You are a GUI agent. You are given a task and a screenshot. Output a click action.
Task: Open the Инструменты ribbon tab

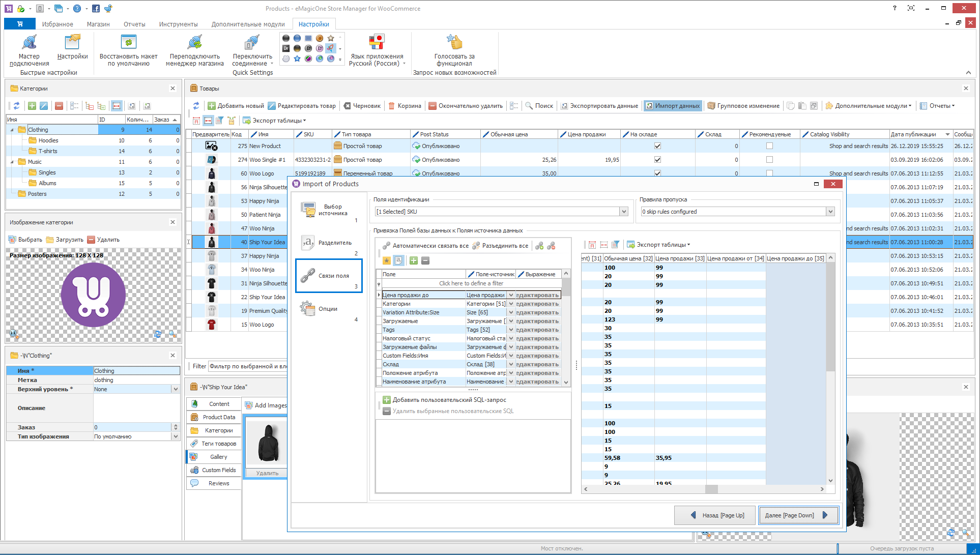(x=178, y=24)
